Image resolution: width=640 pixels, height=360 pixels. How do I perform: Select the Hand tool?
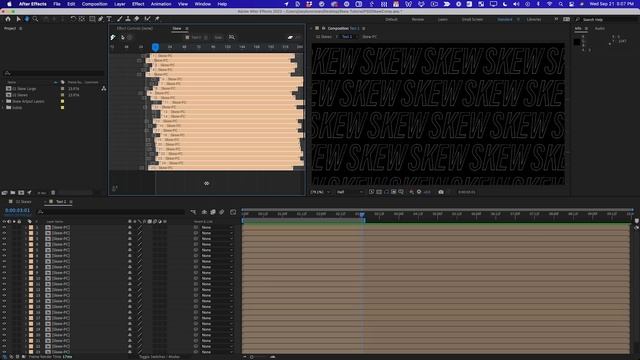tap(27, 19)
